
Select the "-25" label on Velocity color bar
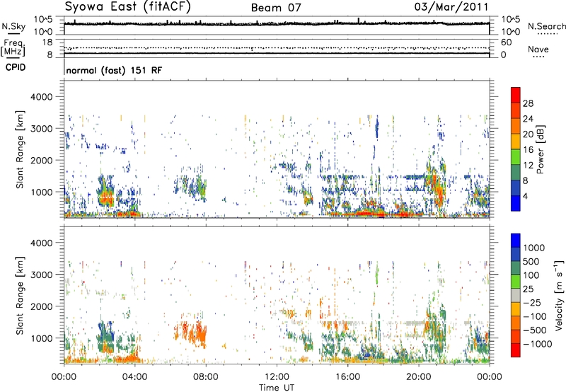click(531, 302)
